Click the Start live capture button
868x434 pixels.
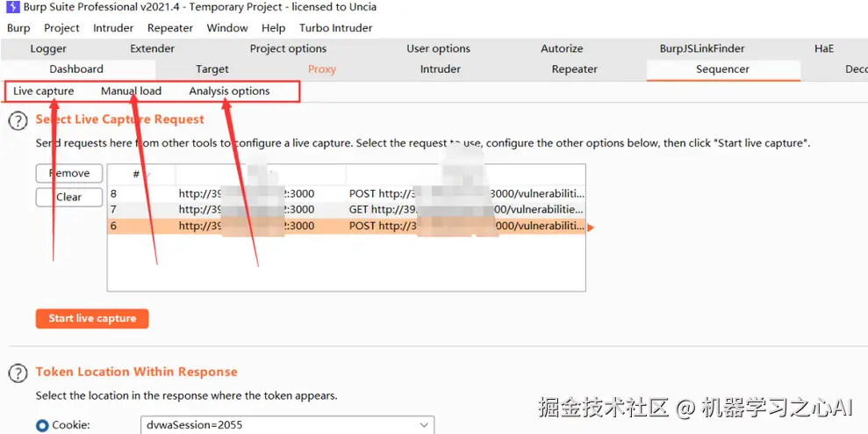pos(92,318)
